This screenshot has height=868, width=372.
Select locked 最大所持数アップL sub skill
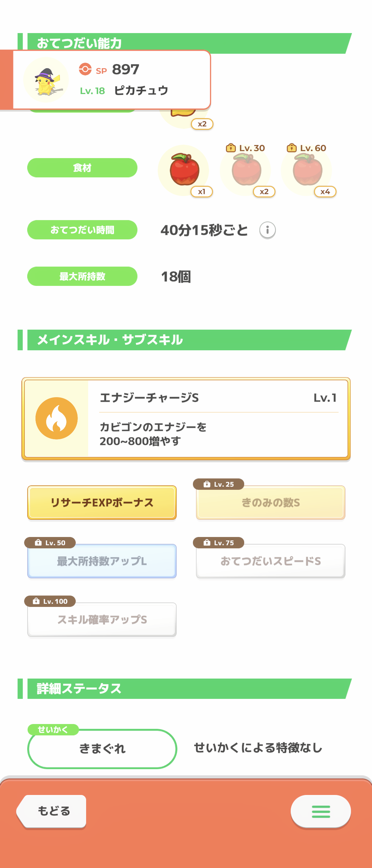point(102,561)
